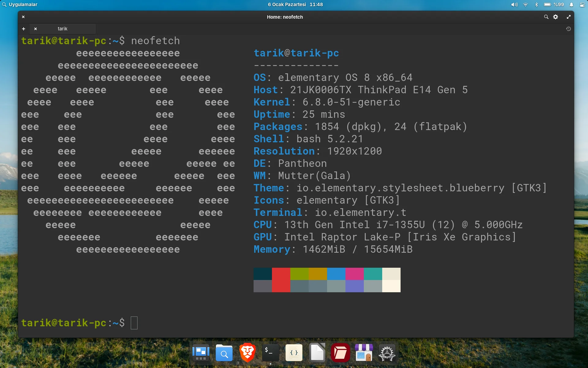
Task: Click the Kernel value '6.8.0-51-generic'
Action: tap(352, 102)
